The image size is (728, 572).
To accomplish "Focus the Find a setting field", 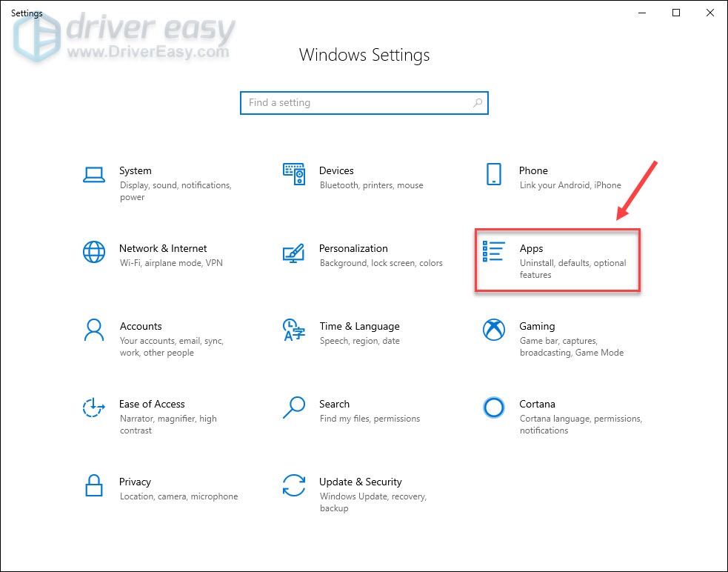I will click(x=364, y=103).
